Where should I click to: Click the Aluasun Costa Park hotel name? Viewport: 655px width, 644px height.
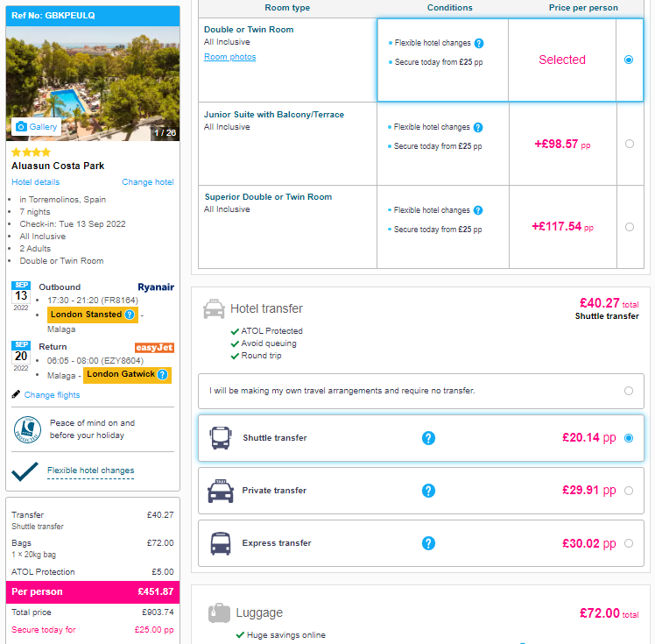pyautogui.click(x=58, y=166)
